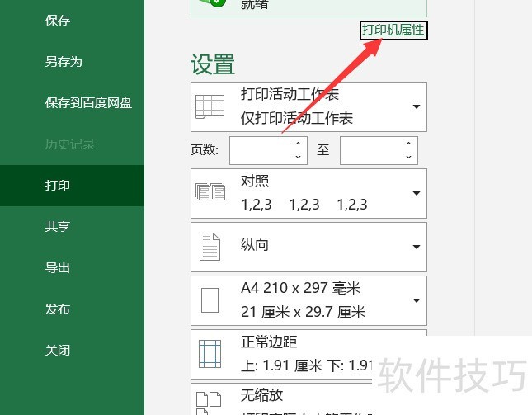The image size is (532, 415).
Task: Expand the 对照 collation dropdown arrow
Action: tap(417, 193)
